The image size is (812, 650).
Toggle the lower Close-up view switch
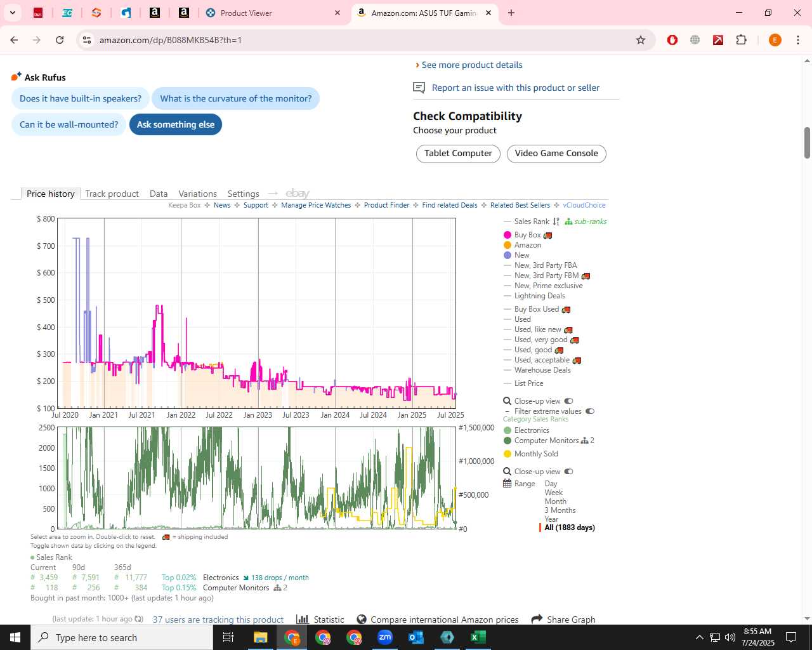click(x=568, y=472)
